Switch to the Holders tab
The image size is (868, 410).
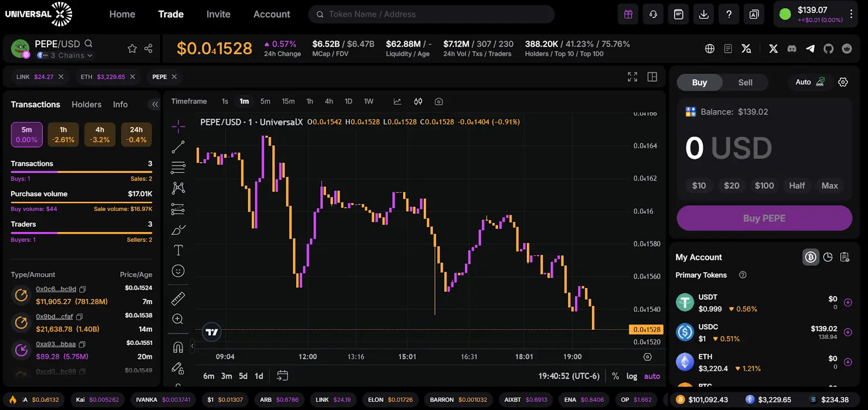coord(86,104)
